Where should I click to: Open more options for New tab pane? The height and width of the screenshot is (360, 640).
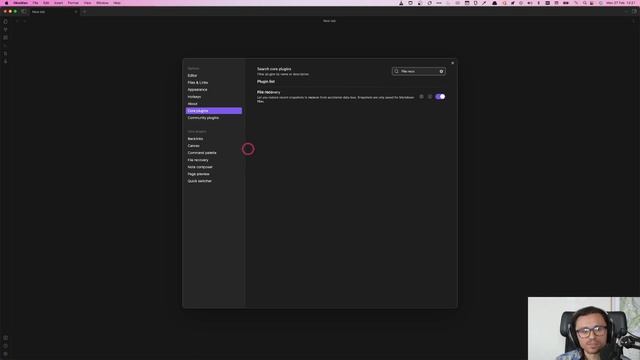[633, 21]
